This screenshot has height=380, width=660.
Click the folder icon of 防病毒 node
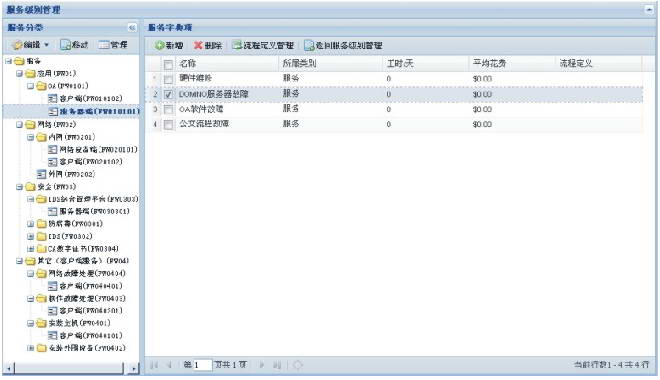pyautogui.click(x=41, y=224)
